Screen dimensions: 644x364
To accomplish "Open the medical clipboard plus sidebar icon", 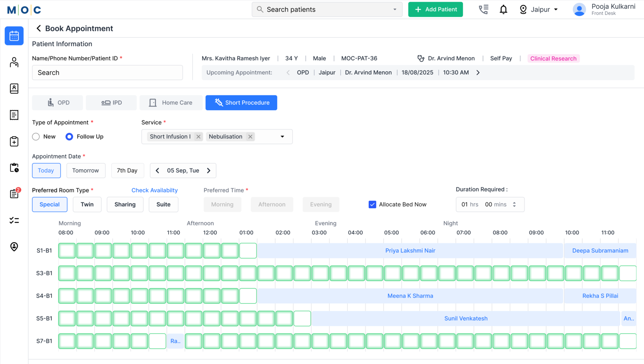I will click(14, 141).
